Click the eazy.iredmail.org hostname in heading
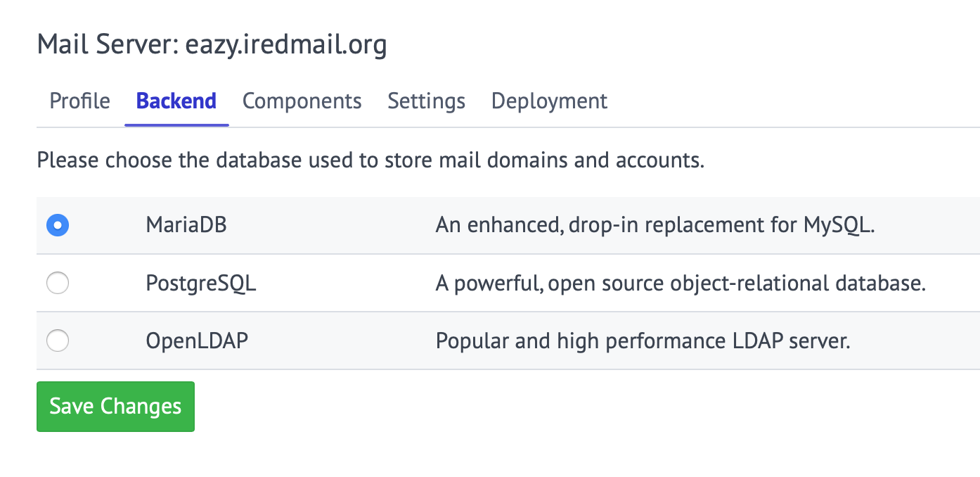The image size is (980, 477). coord(285,45)
